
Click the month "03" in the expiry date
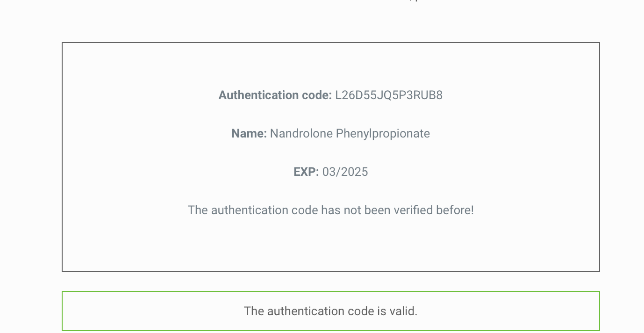(329, 172)
